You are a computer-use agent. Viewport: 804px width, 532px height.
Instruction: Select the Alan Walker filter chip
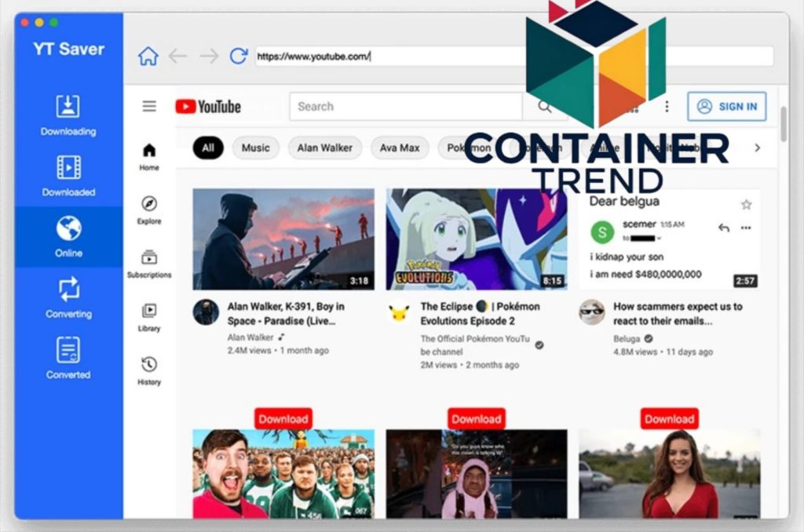click(x=324, y=148)
